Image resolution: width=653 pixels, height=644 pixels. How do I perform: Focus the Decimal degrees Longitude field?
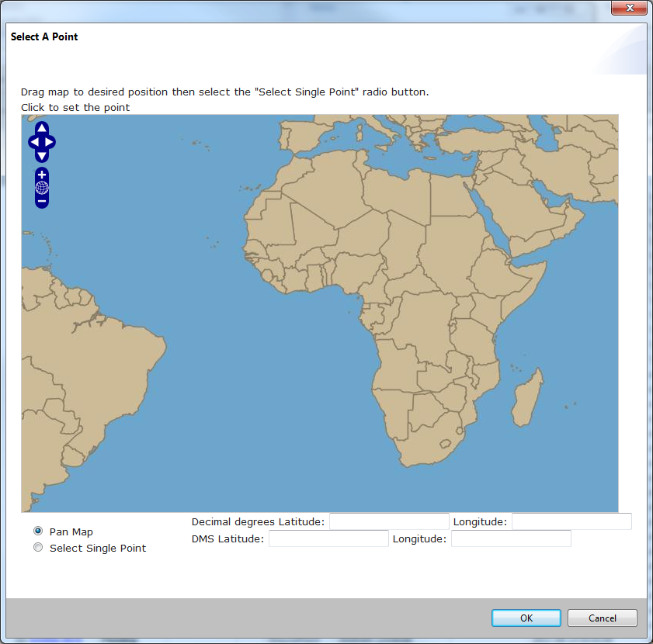[x=571, y=521]
